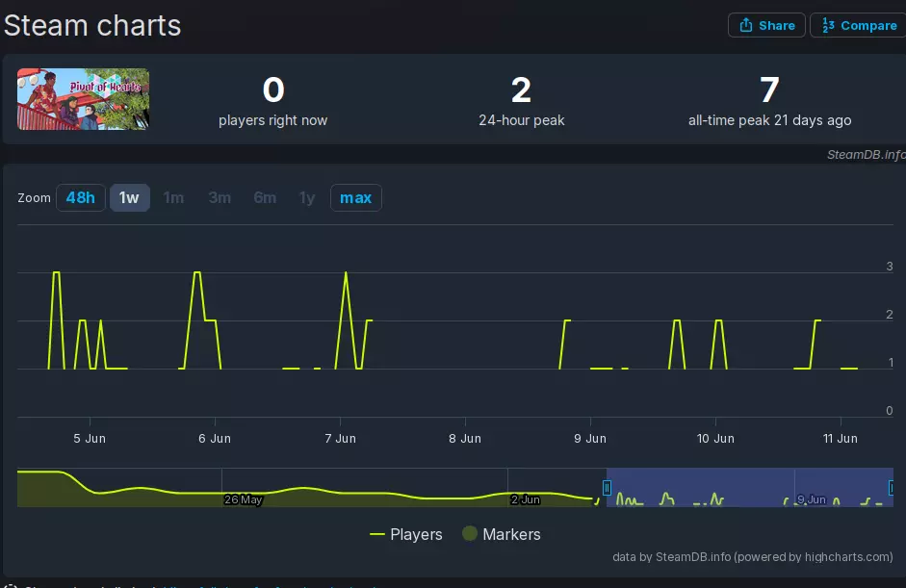Click the green Markers legend circle
906x588 pixels.
click(470, 534)
